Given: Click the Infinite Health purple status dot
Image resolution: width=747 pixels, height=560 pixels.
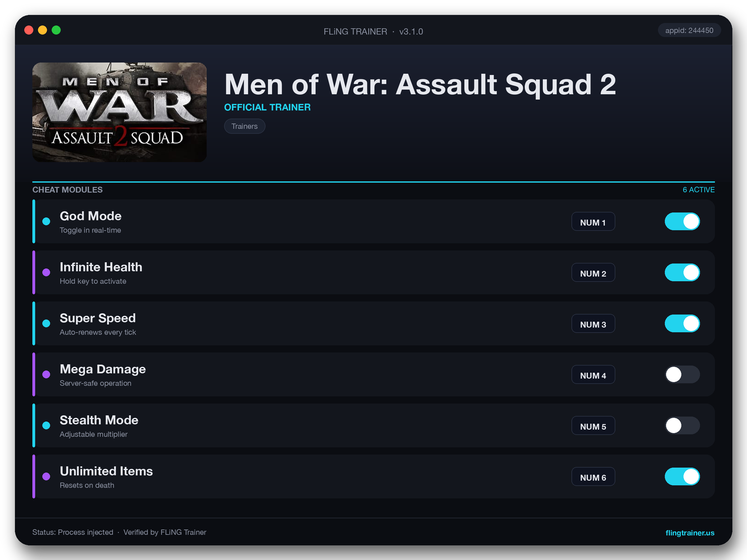Looking at the screenshot, I should (46, 273).
